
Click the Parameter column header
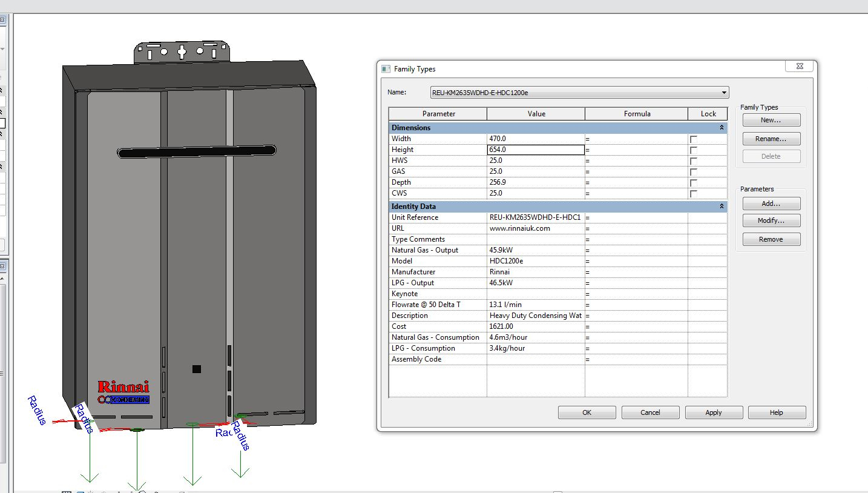[x=438, y=114]
